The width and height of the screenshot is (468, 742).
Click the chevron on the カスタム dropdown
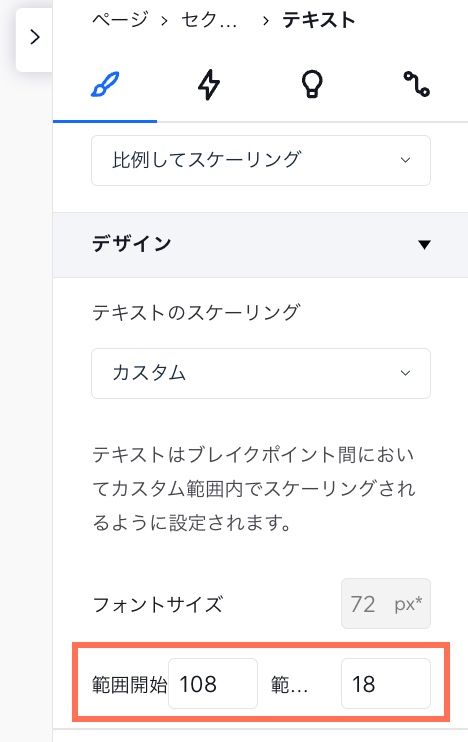click(x=405, y=373)
